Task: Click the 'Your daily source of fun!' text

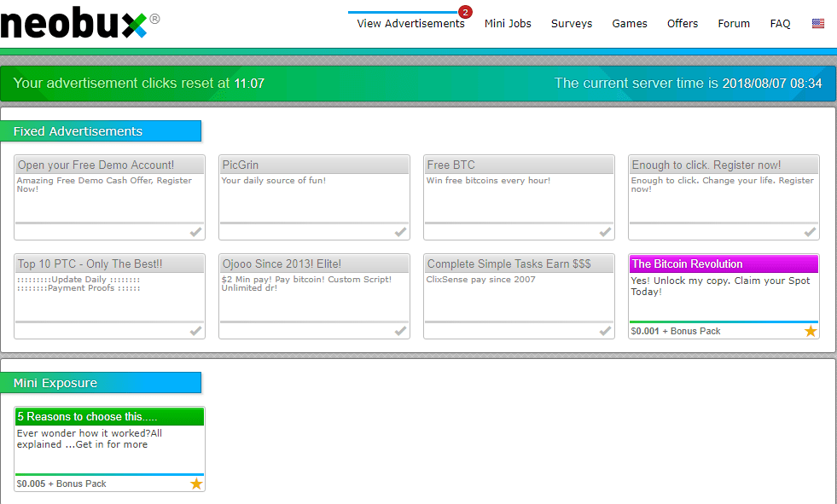Action: (x=273, y=180)
